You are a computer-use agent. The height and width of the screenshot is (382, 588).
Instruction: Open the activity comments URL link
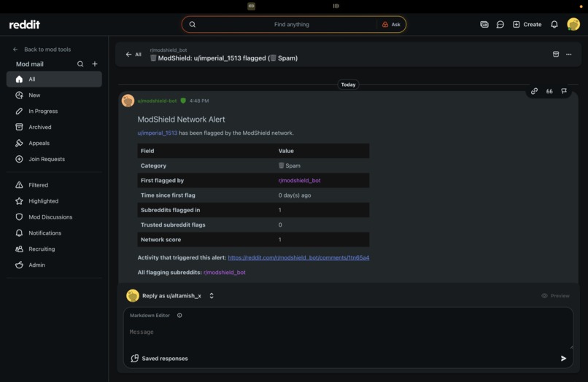(298, 257)
